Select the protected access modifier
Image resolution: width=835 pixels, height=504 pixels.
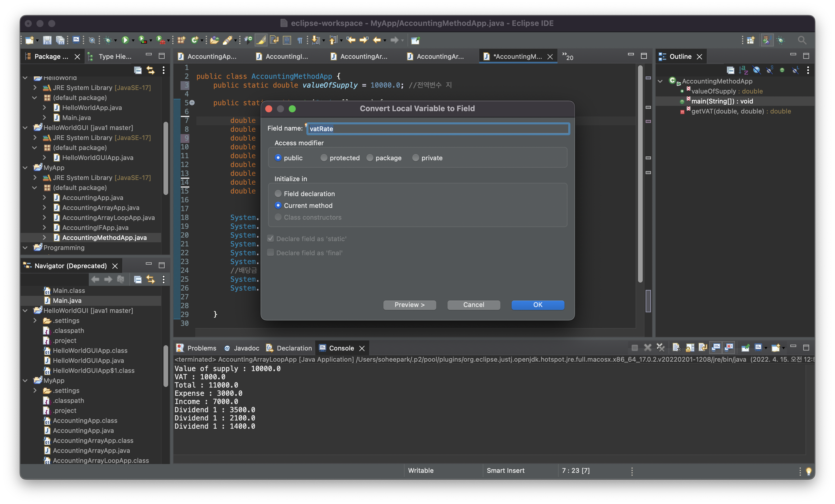pyautogui.click(x=324, y=158)
